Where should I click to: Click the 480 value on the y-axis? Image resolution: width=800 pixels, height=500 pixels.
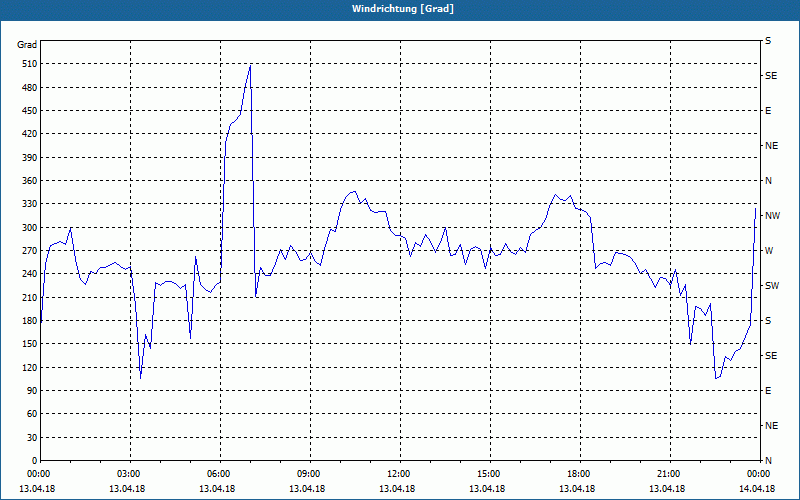30,87
